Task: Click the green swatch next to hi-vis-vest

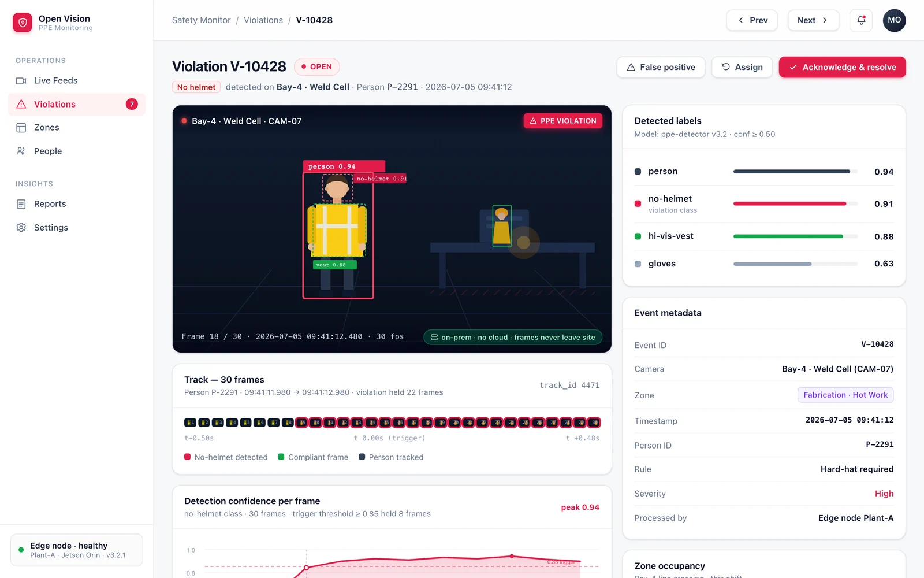Action: [638, 236]
